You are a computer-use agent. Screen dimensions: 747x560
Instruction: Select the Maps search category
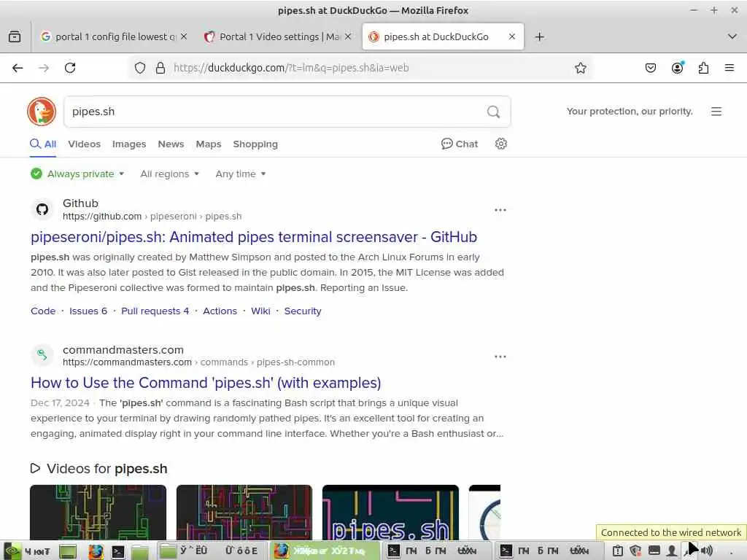(x=209, y=144)
